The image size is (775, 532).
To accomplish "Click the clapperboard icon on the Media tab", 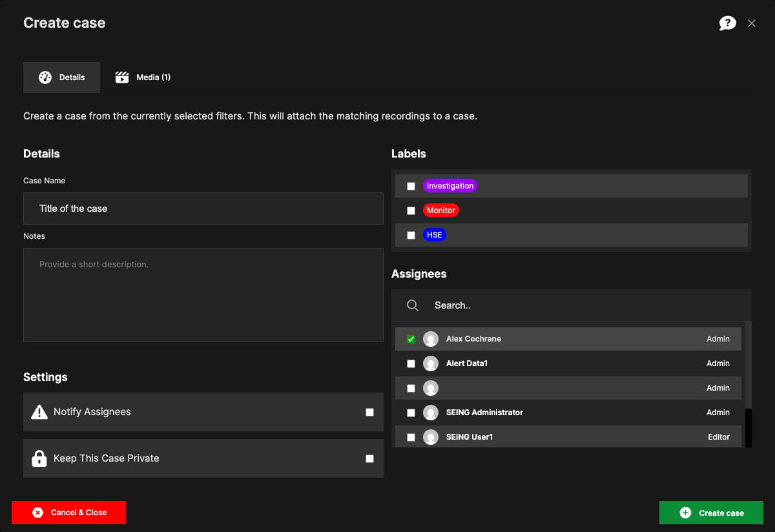I will [x=122, y=77].
